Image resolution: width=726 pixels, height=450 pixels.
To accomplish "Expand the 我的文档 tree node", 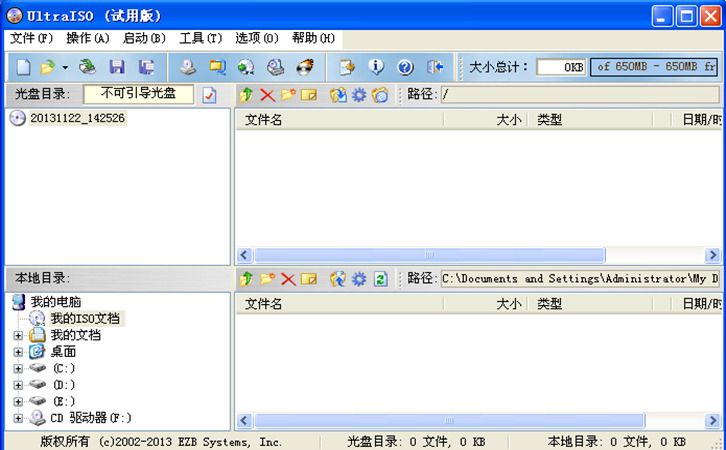I will tap(18, 336).
